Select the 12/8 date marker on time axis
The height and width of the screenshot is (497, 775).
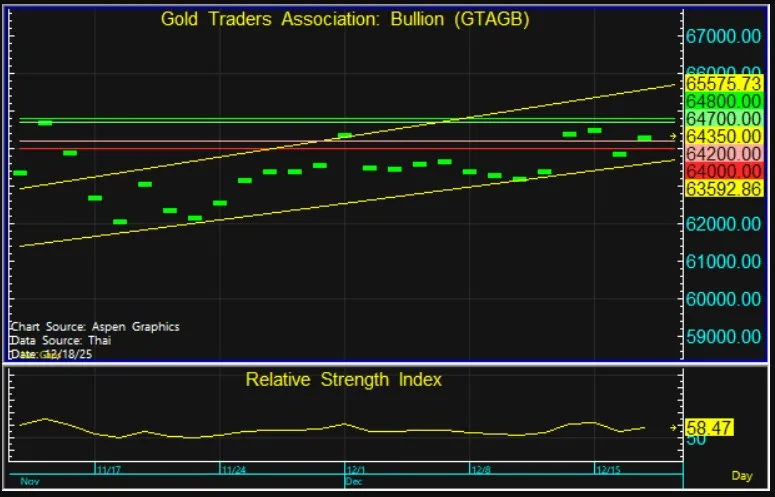click(x=481, y=468)
